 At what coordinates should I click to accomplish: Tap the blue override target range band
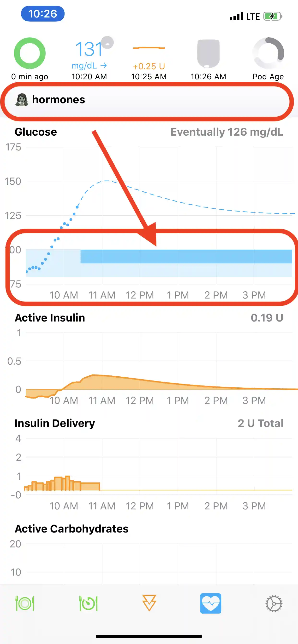(x=186, y=256)
